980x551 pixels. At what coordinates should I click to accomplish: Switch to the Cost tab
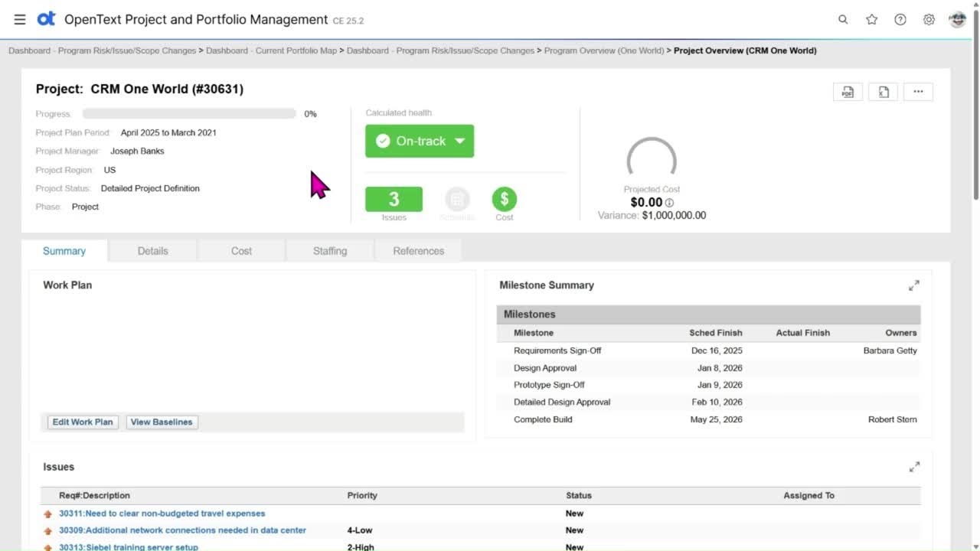click(x=241, y=251)
